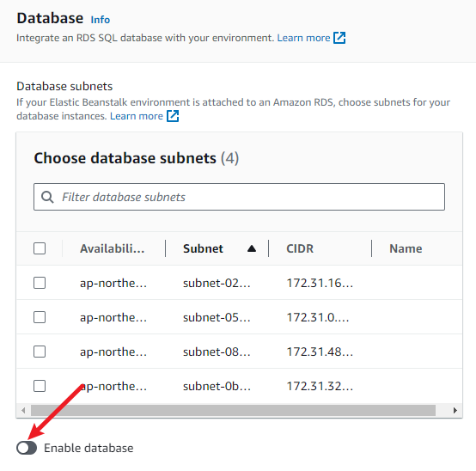Click the subnet-02... cell

pos(217,283)
